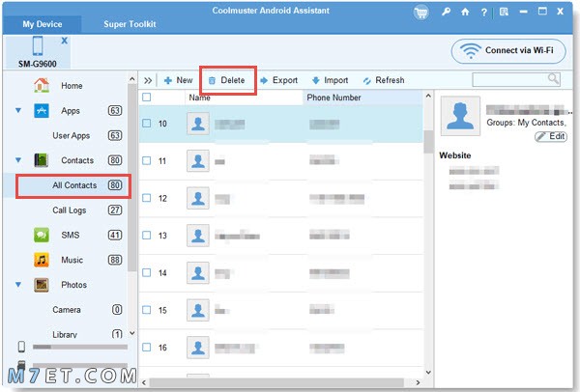Click the phone storage usage bar
The image size is (580, 392).
click(x=80, y=347)
